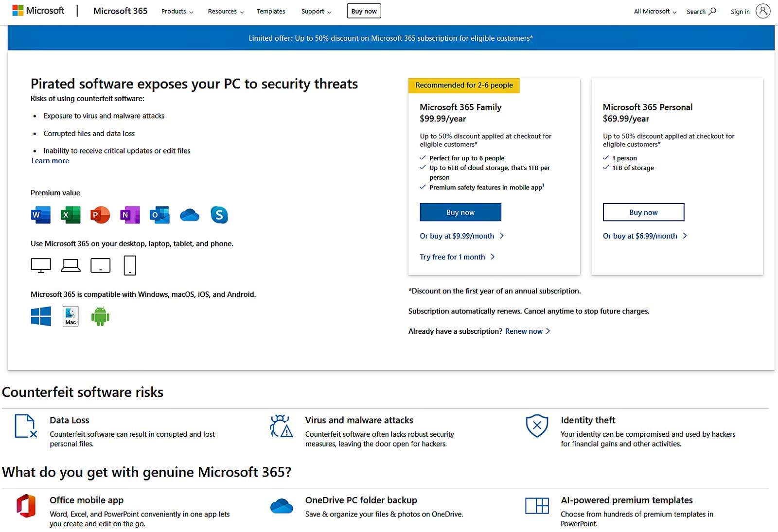
Task: Click the AI-powered premium templates heading
Action: click(627, 500)
